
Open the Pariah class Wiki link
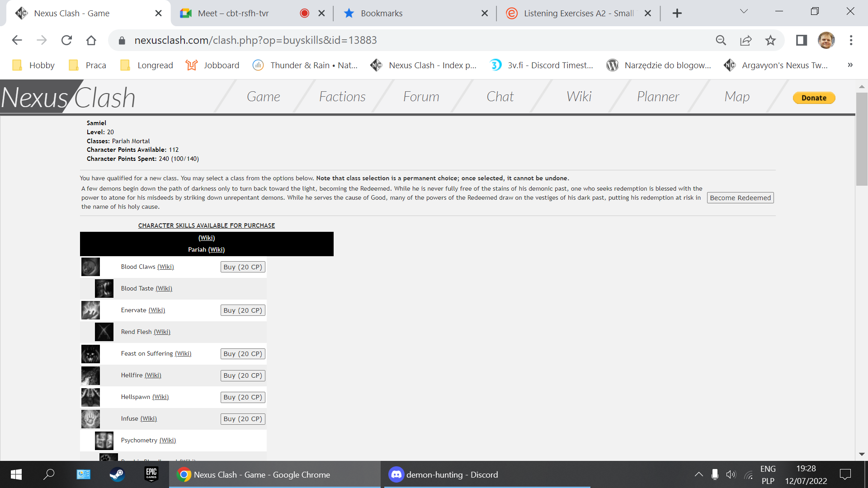216,250
